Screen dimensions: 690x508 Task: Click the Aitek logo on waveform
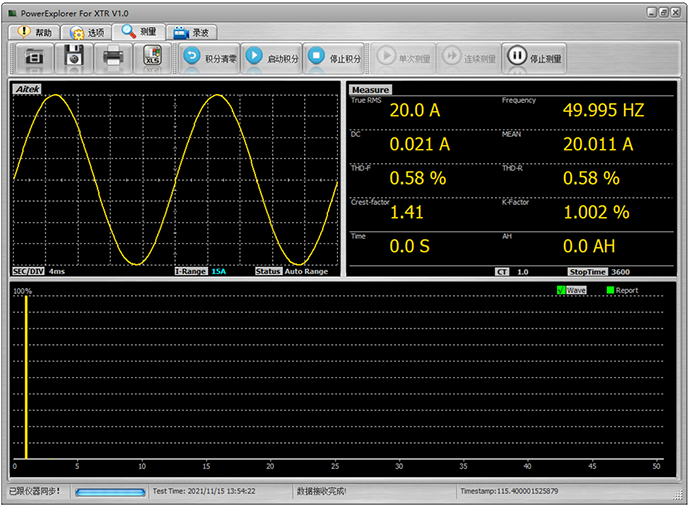click(27, 89)
